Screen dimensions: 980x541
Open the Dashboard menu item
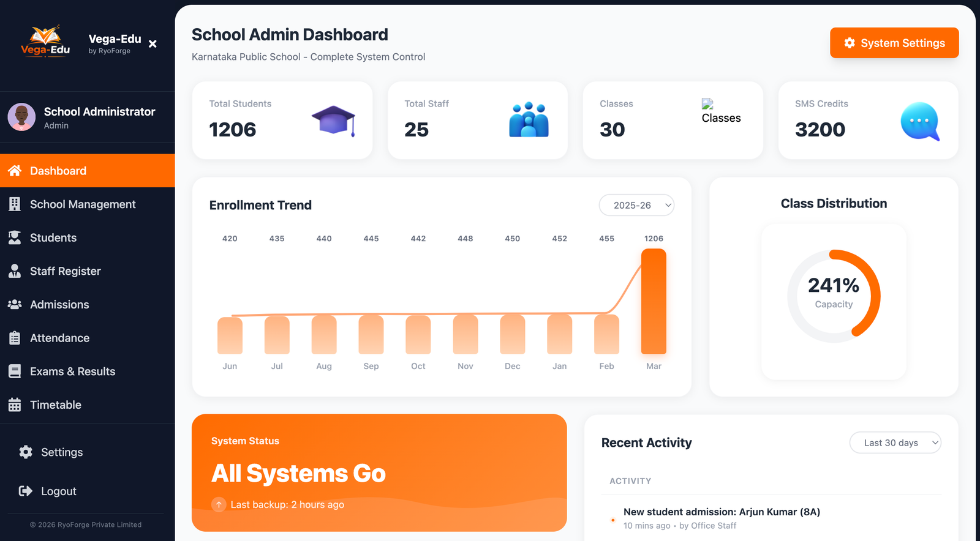point(88,171)
